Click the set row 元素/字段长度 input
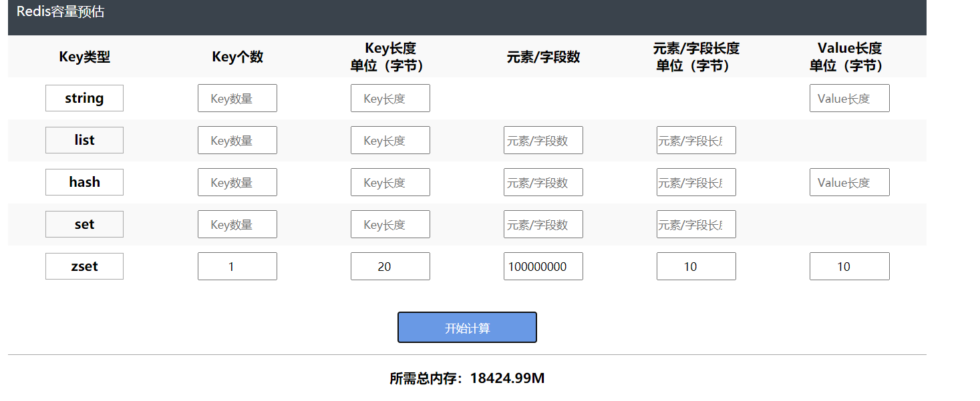Viewport: 980px width, 401px height. pyautogui.click(x=696, y=224)
